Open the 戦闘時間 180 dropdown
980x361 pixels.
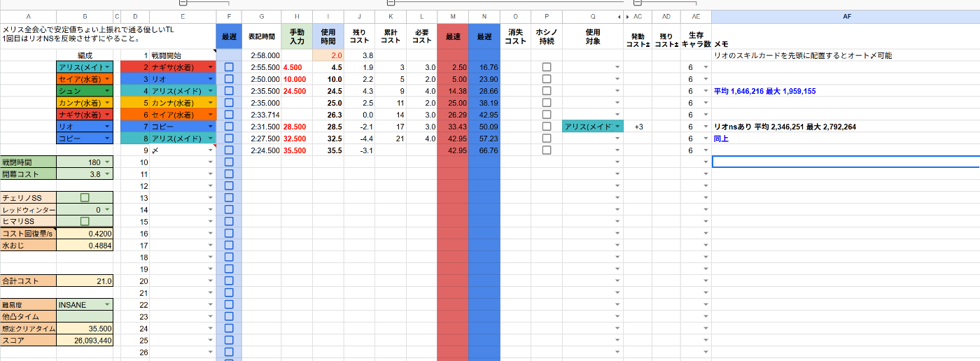coord(106,162)
